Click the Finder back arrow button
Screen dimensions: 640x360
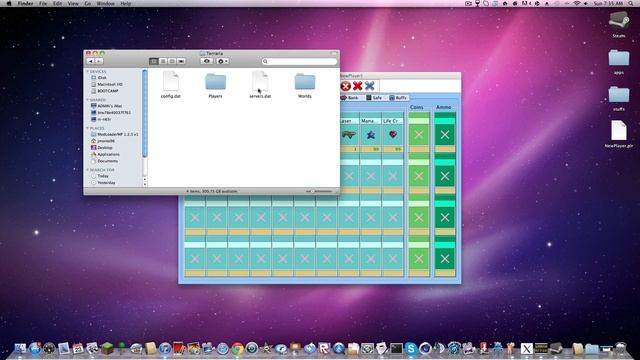tap(91, 61)
